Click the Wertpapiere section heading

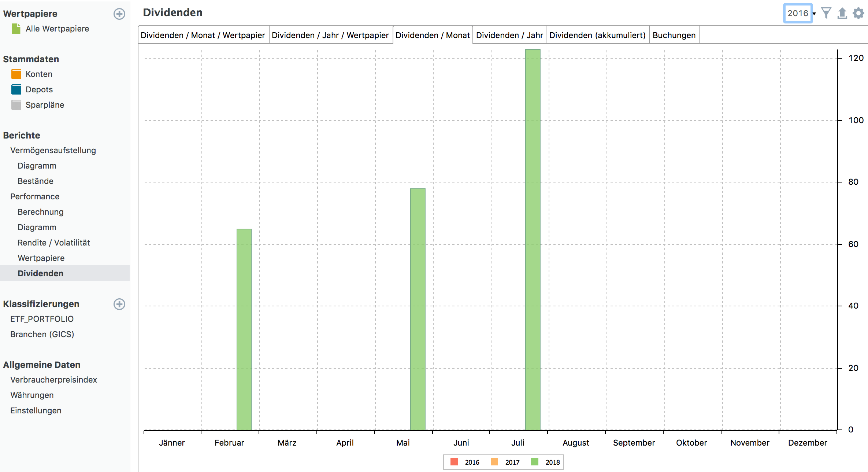point(30,14)
